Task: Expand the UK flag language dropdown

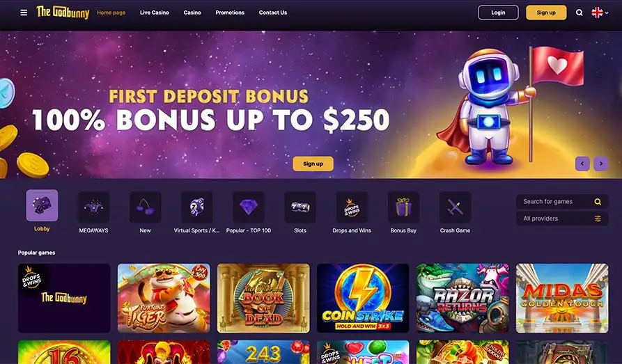Action: tap(600, 13)
